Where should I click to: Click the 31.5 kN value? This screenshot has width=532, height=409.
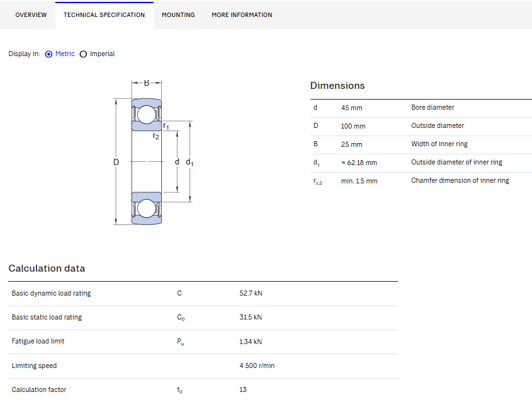pos(251,317)
